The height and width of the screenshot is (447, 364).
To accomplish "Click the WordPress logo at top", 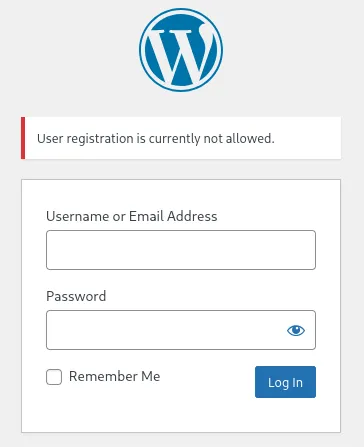I will [181, 50].
